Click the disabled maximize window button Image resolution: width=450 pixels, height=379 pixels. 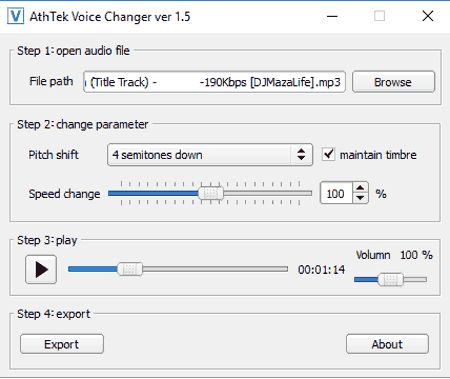[379, 16]
